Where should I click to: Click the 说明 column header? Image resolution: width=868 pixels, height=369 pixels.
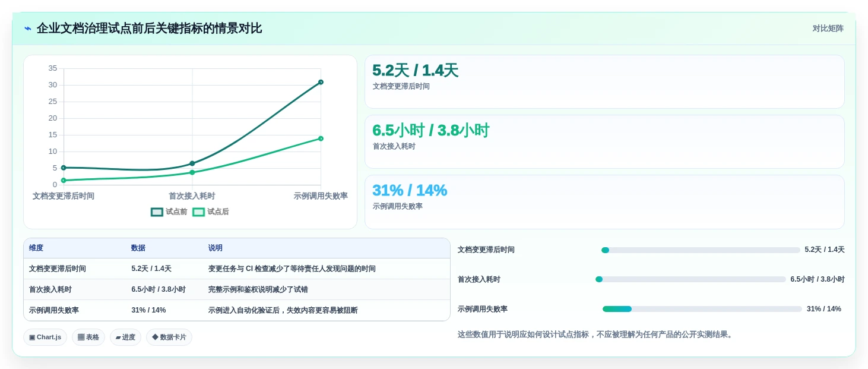pyautogui.click(x=216, y=248)
